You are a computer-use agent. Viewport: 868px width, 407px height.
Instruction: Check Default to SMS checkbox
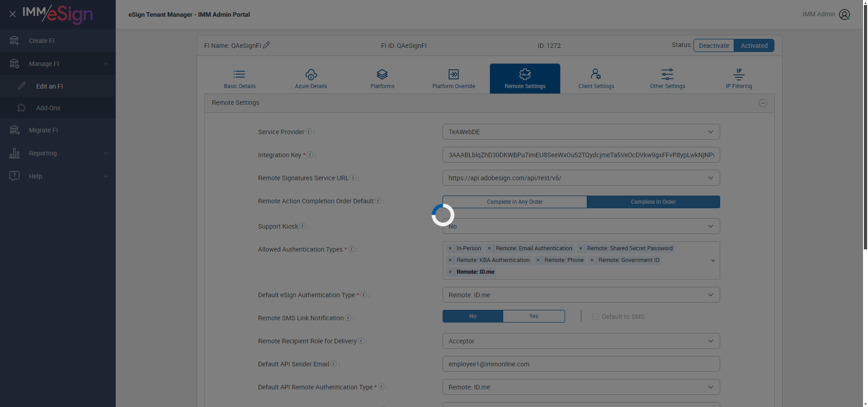click(x=595, y=317)
